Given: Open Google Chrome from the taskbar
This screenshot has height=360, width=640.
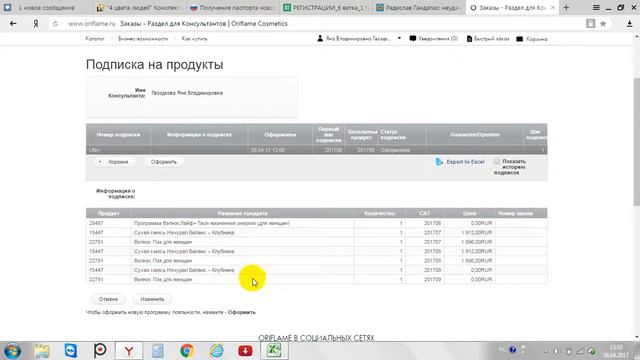Looking at the screenshot, I should coord(187,351).
